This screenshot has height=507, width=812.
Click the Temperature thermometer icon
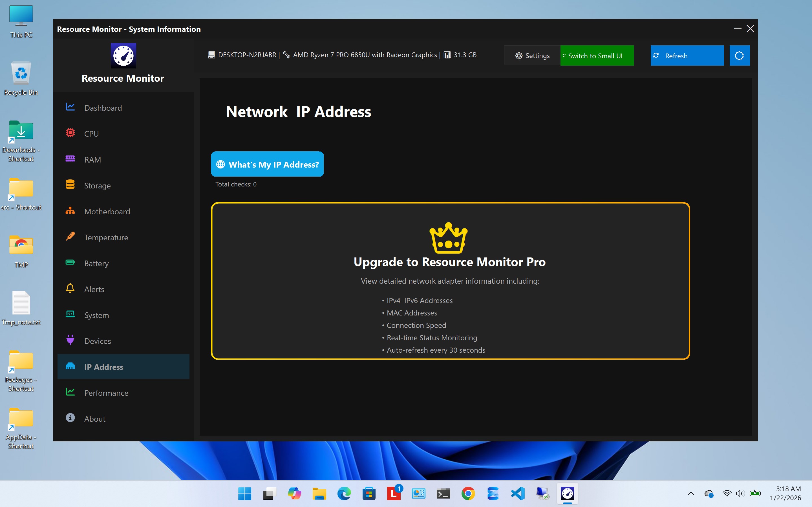(x=70, y=236)
